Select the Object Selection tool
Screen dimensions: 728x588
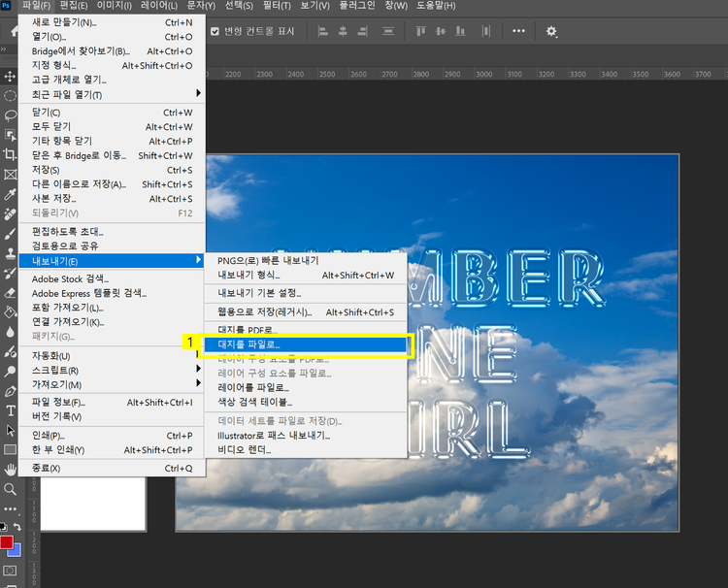point(10,135)
